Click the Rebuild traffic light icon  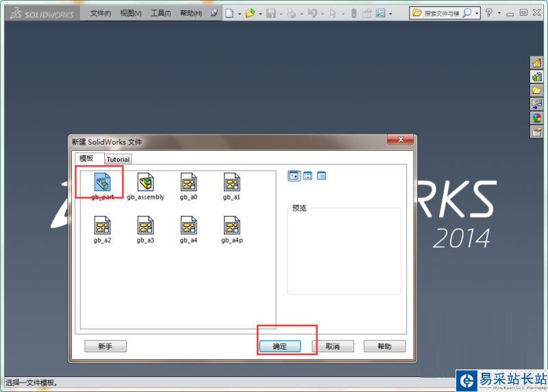tap(353, 13)
